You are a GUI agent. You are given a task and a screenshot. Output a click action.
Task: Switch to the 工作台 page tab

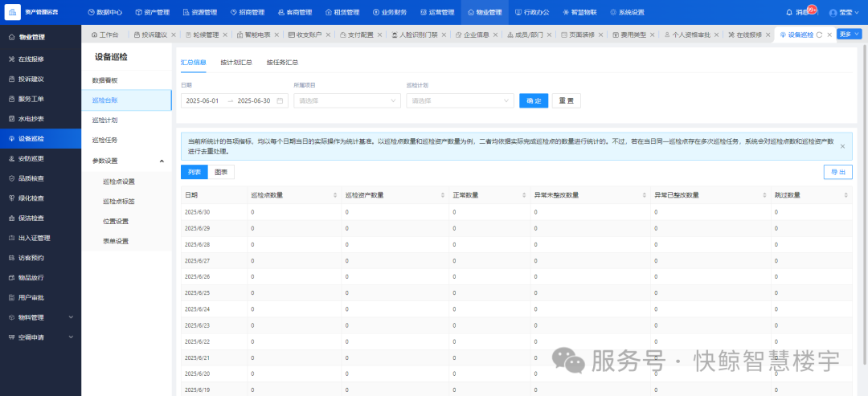[104, 35]
